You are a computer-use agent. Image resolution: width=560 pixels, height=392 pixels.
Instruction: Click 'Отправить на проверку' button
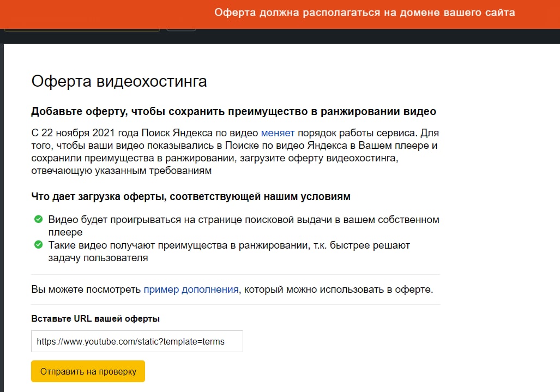88,371
